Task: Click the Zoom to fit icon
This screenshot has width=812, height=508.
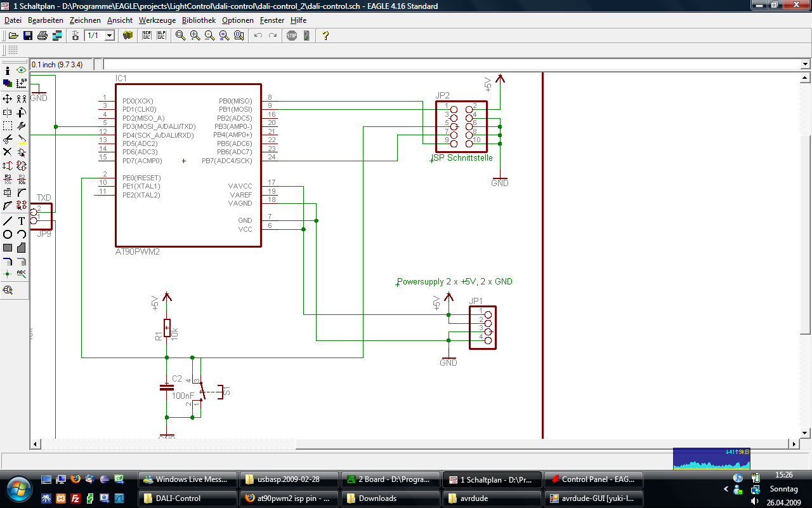Action: tap(181, 36)
